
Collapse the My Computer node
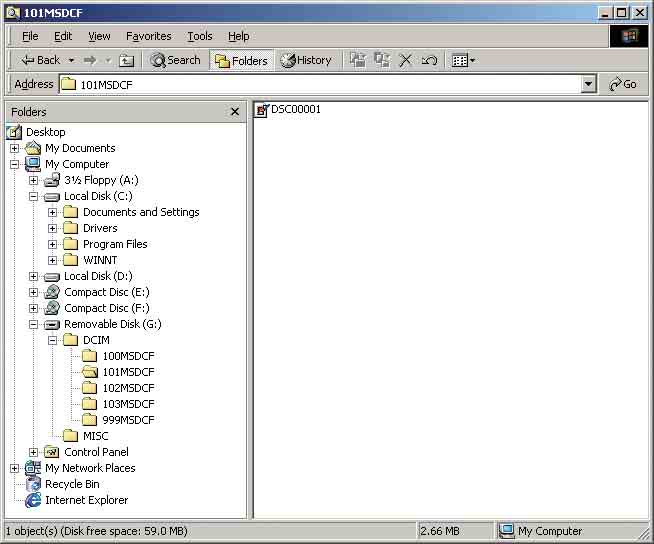[x=15, y=164]
